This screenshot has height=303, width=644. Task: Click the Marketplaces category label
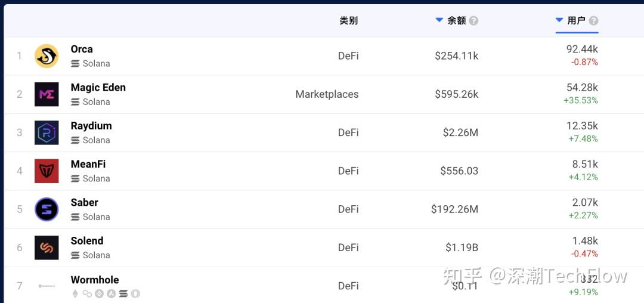327,94
